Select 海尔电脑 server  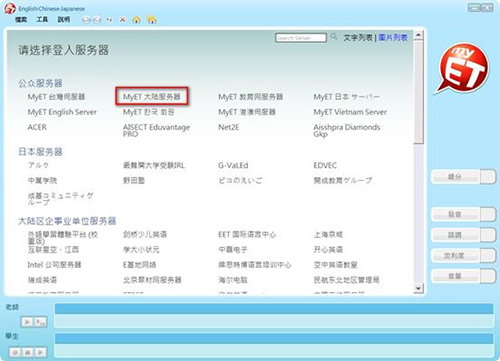(x=233, y=280)
